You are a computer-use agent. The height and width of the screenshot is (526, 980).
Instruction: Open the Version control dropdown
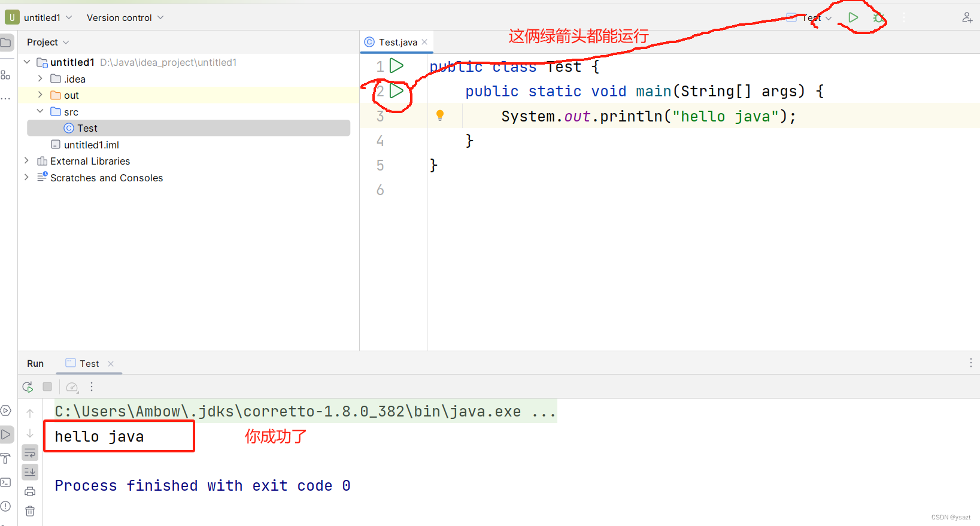125,17
